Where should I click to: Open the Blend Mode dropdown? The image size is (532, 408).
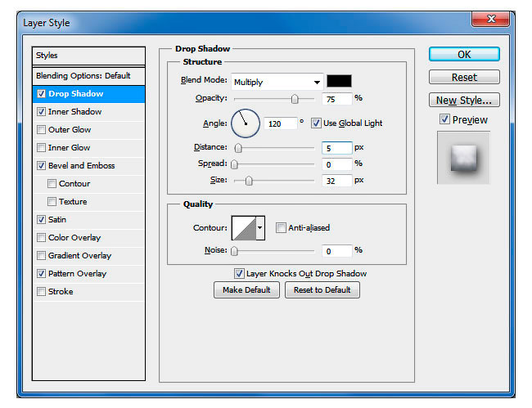277,82
